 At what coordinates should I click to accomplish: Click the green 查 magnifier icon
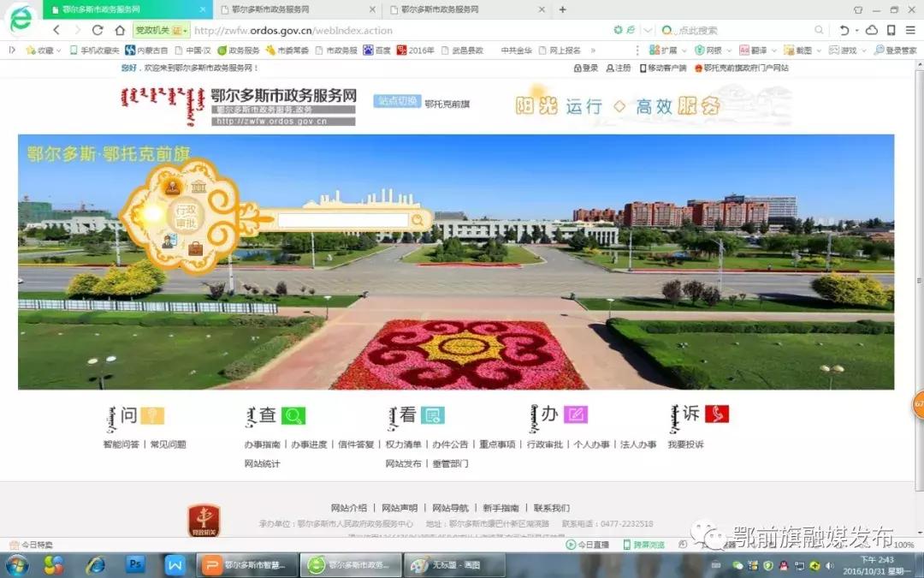pos(295,414)
